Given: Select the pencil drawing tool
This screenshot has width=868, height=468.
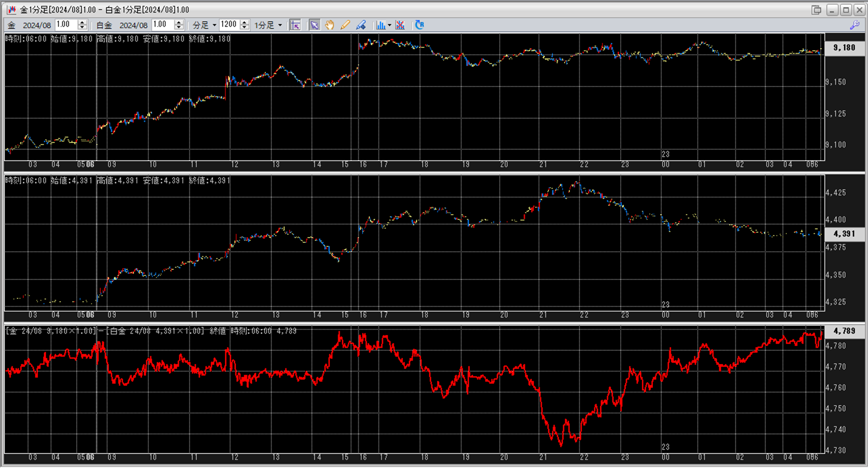Looking at the screenshot, I should [345, 25].
